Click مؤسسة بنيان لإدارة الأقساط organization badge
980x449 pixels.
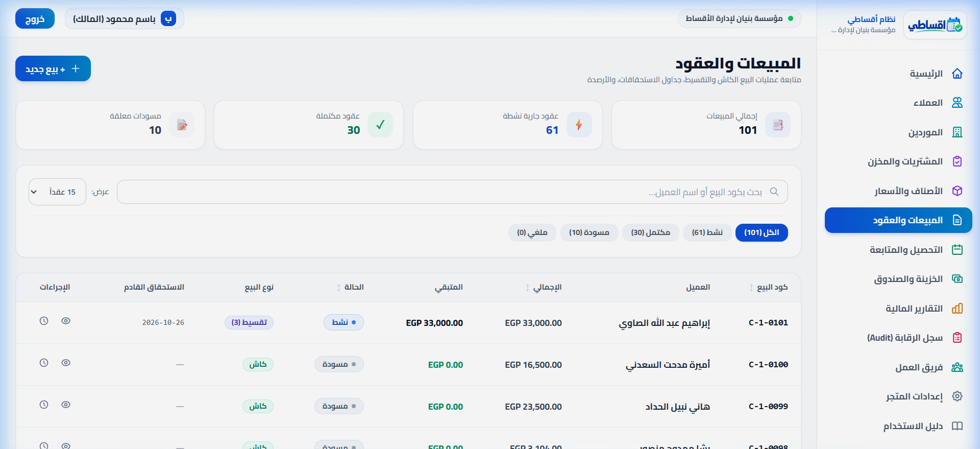[740, 18]
